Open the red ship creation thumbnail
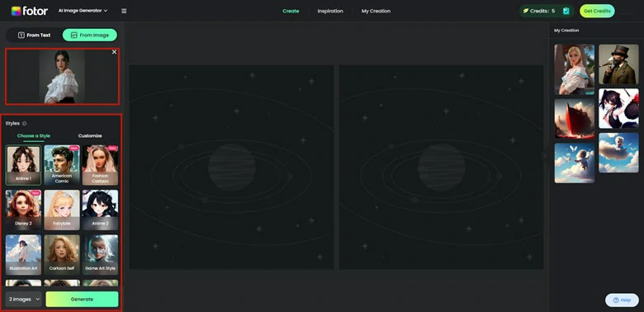The height and width of the screenshot is (312, 644). click(574, 119)
